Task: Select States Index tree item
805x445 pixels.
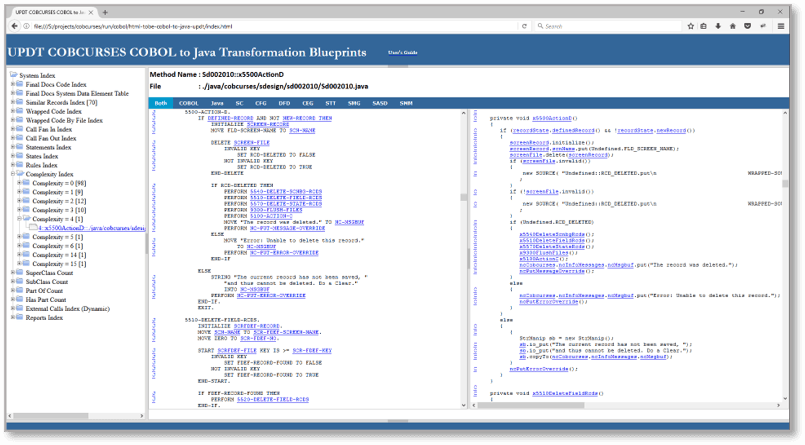Action: pos(42,156)
